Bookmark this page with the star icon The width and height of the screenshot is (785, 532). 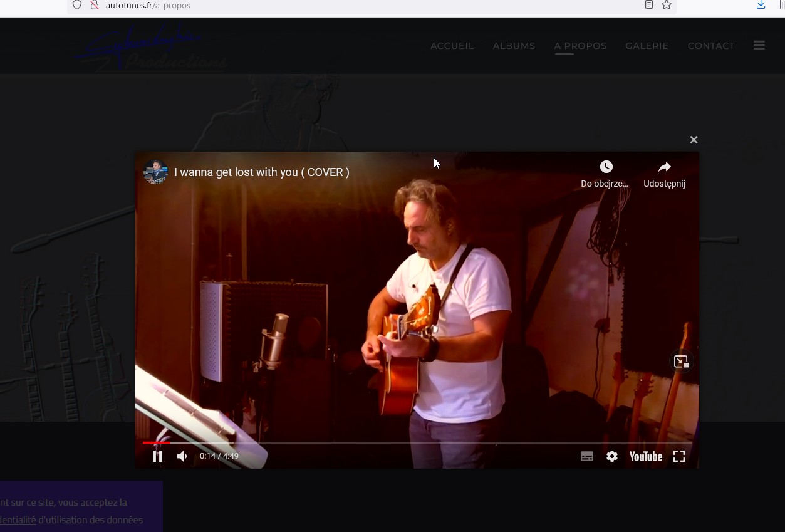click(x=667, y=5)
